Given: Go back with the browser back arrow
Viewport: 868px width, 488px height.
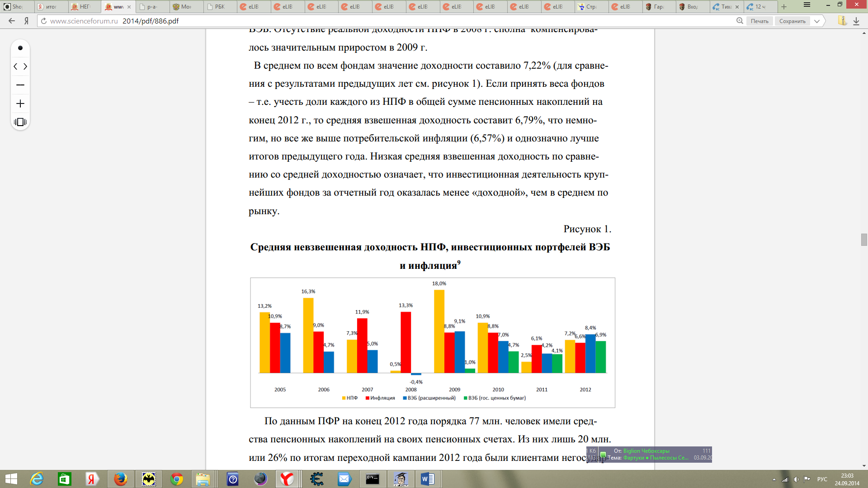Looking at the screenshot, I should [12, 21].
